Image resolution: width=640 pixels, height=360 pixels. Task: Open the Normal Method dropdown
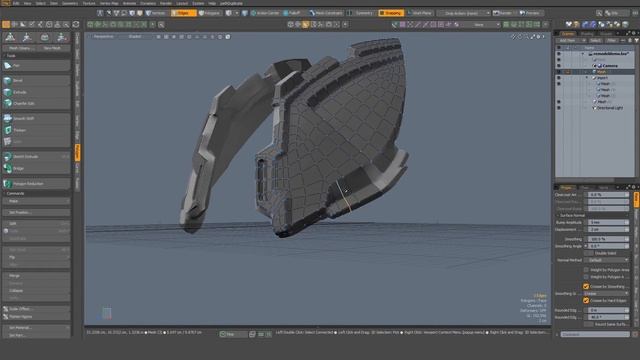(608, 260)
